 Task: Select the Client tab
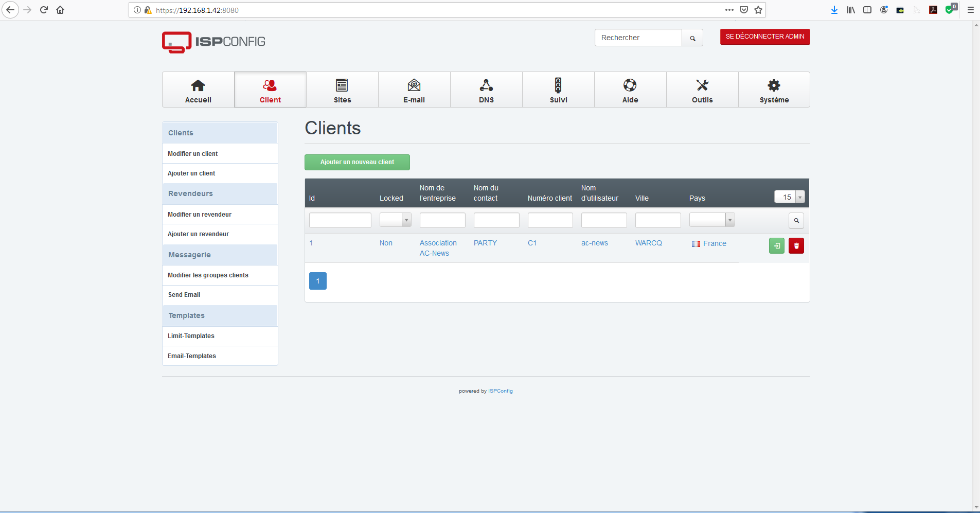pos(270,90)
